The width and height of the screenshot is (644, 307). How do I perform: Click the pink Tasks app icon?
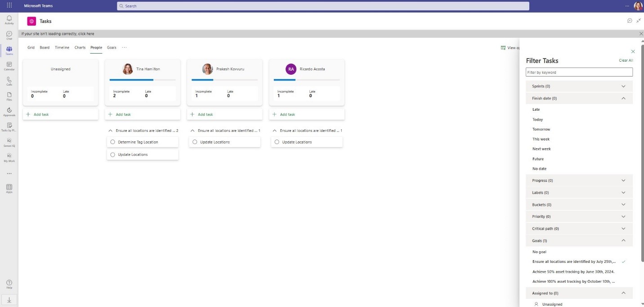click(x=31, y=21)
